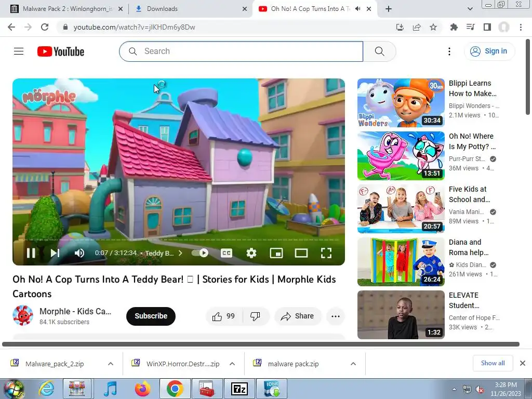This screenshot has width=532, height=399.
Task: Open video settings gear
Action: tap(251, 253)
